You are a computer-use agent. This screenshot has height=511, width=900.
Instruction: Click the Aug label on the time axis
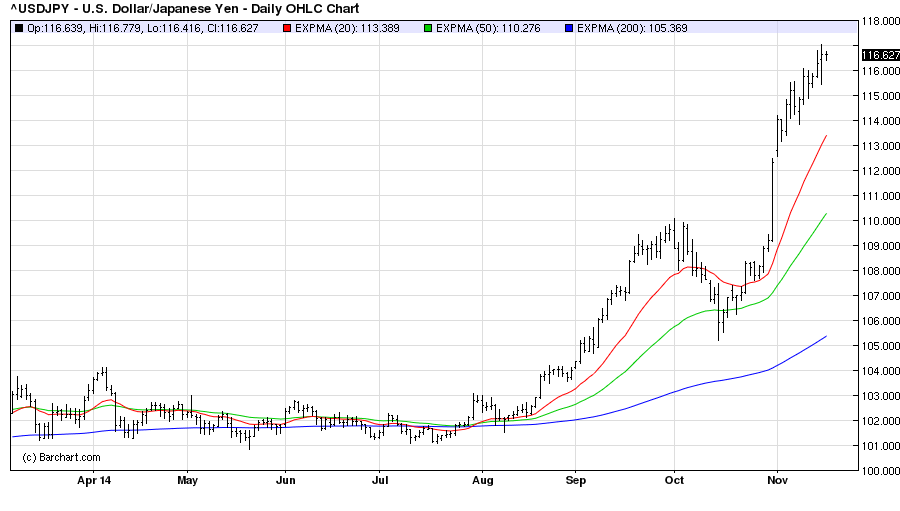click(482, 480)
